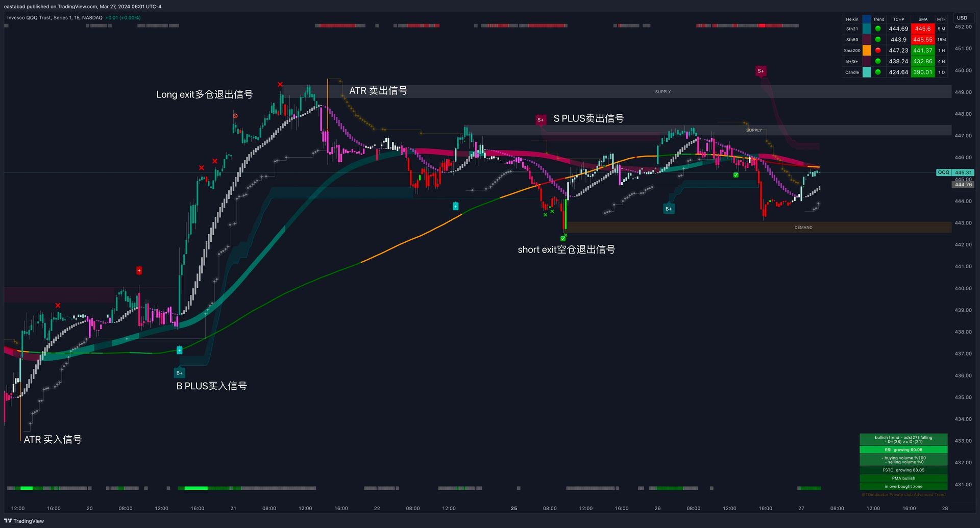
Task: Click the upper SUPPLY zone label near 449.00
Action: point(663,92)
